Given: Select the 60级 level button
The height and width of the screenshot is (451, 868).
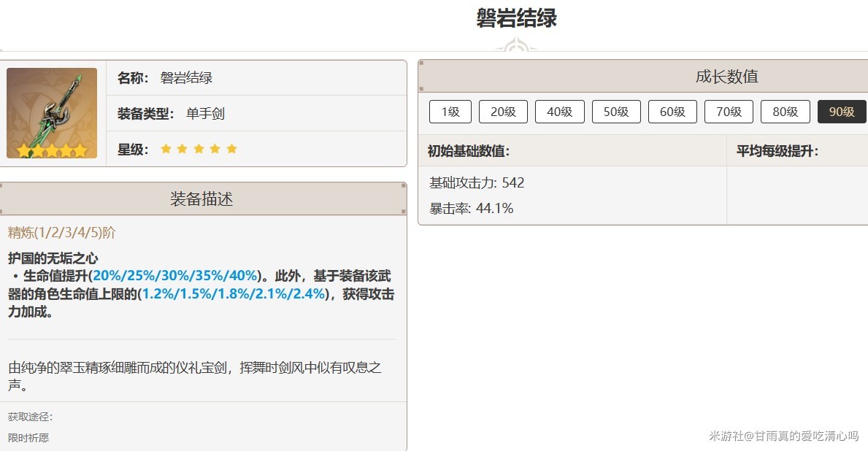Looking at the screenshot, I should pyautogui.click(x=672, y=112).
